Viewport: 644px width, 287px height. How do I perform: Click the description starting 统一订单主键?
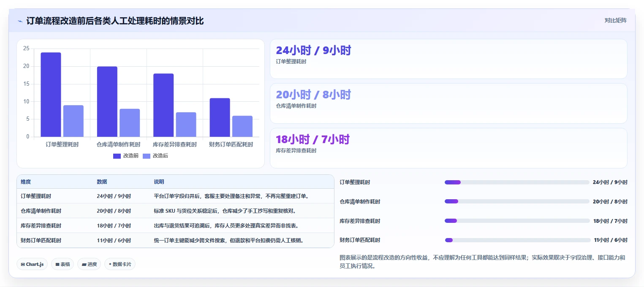(229, 241)
